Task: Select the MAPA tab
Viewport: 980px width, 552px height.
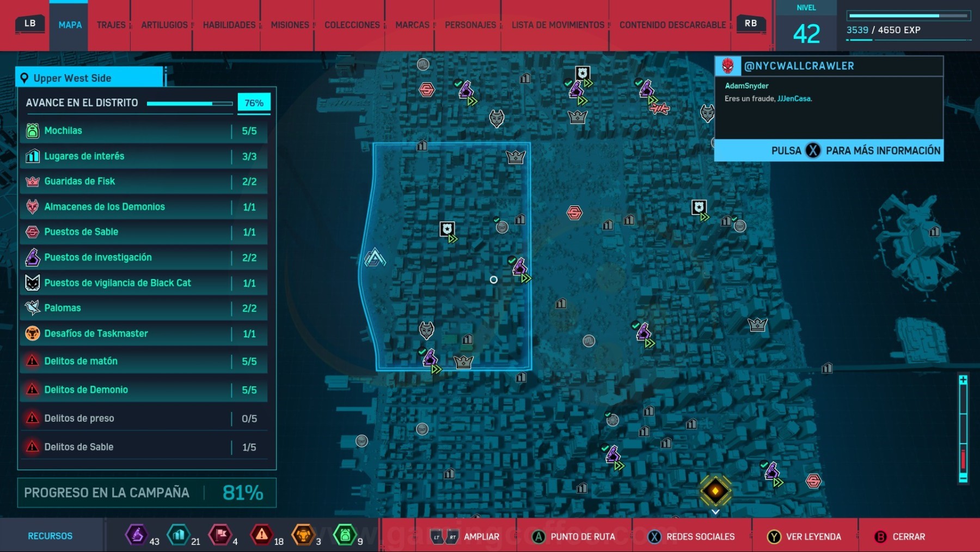Action: click(70, 25)
